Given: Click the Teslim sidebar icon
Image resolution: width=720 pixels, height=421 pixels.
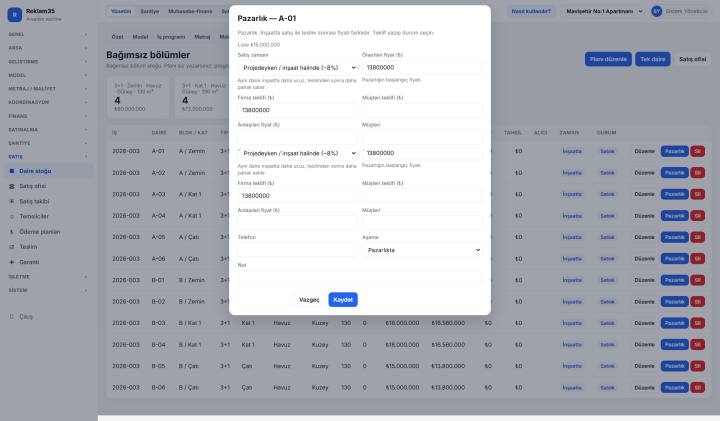Looking at the screenshot, I should coord(12,247).
